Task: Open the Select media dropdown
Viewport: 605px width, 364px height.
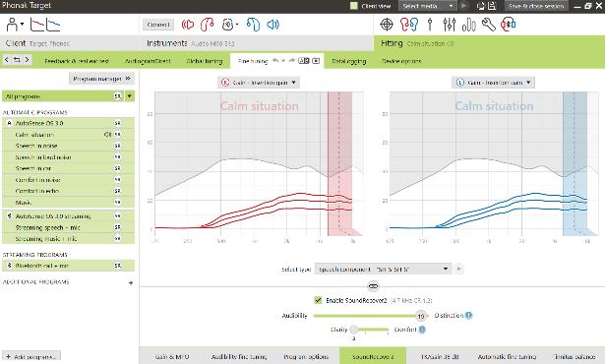Action: (x=428, y=6)
